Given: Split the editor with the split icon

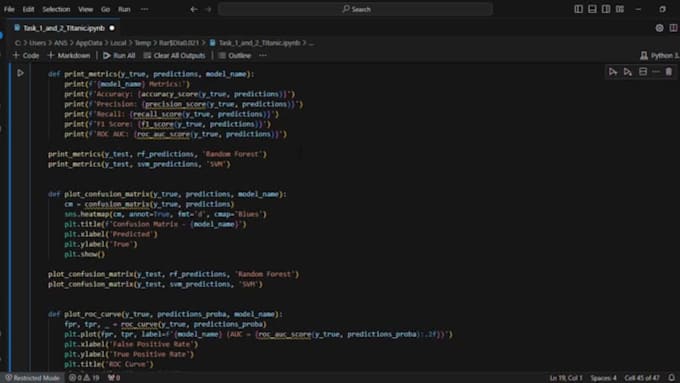Looking at the screenshot, I should pos(673,28).
